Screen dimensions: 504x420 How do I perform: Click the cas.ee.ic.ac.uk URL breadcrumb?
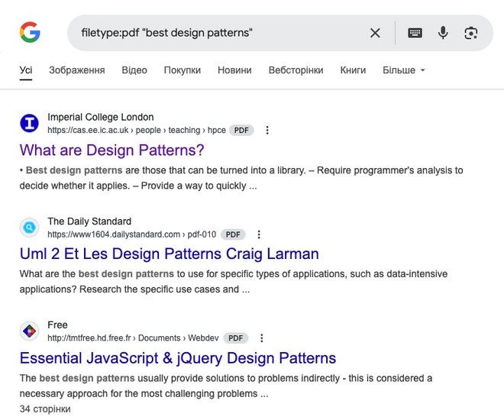click(x=137, y=130)
